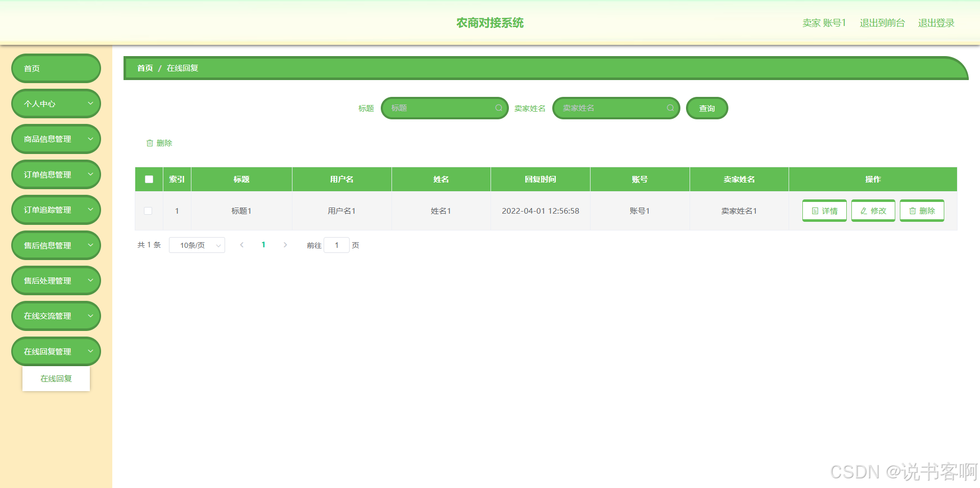980x488 pixels.
Task: Click the 索引 column header
Action: (177, 179)
